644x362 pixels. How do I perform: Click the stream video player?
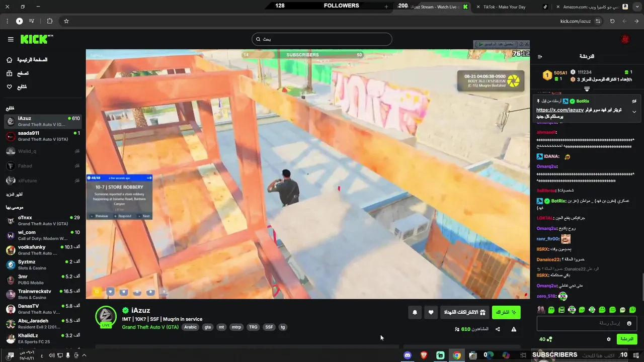coord(307,174)
